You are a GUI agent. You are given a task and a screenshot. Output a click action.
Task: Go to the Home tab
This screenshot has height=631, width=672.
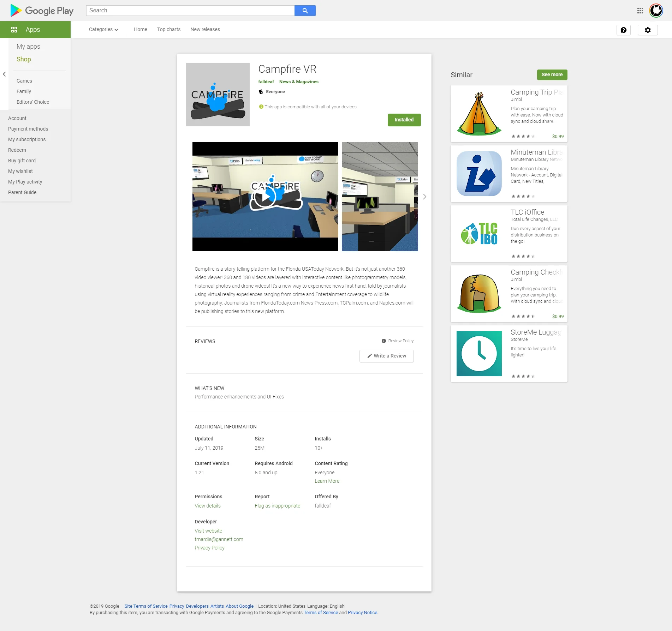pyautogui.click(x=141, y=30)
